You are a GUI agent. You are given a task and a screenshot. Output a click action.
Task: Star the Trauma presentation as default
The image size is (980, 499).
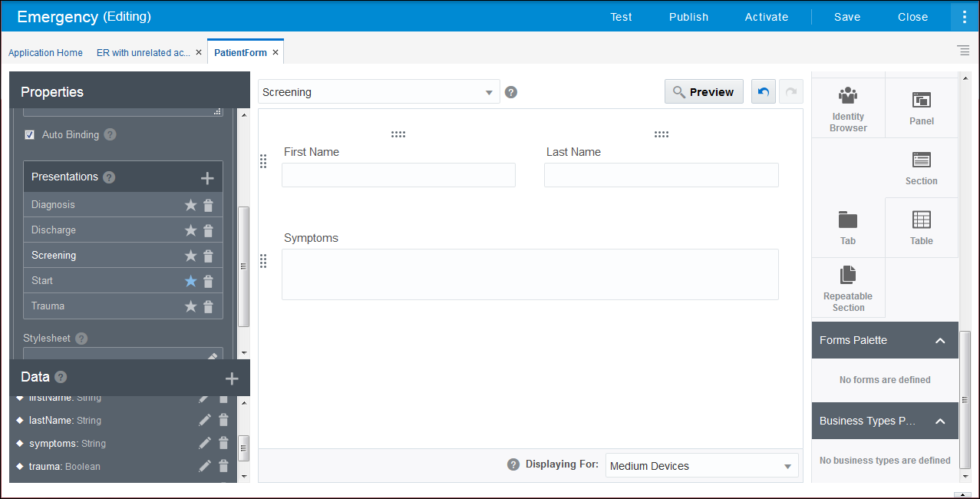pyautogui.click(x=190, y=306)
